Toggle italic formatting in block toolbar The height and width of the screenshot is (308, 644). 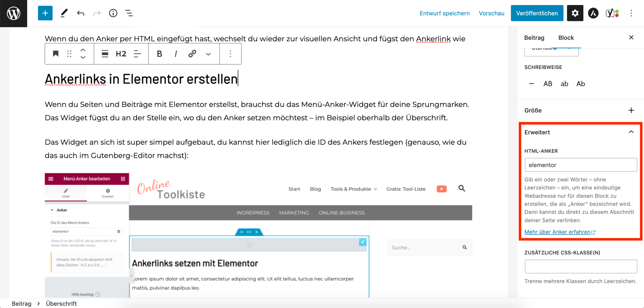click(x=176, y=54)
